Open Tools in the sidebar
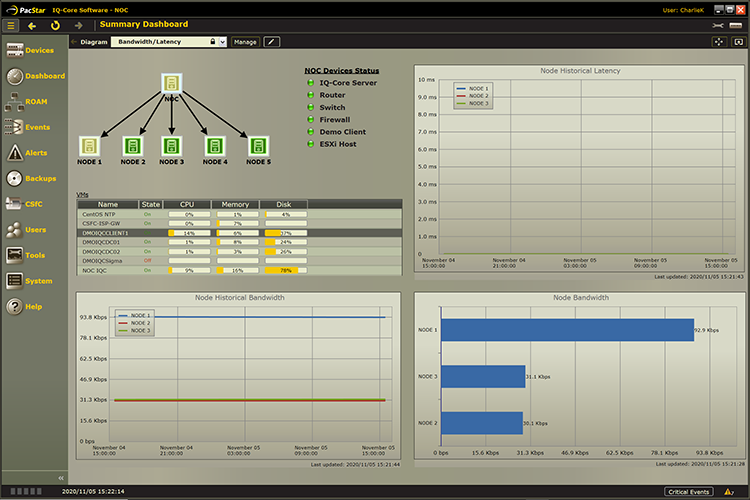 pos(26,255)
